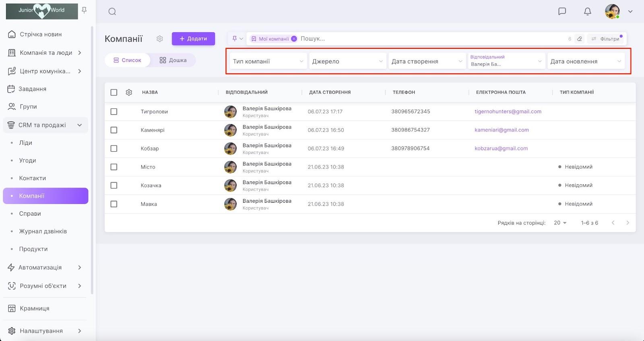This screenshot has width=644, height=341.
Task: Click the pin icon beside the Junior World logo
Action: coord(84,10)
